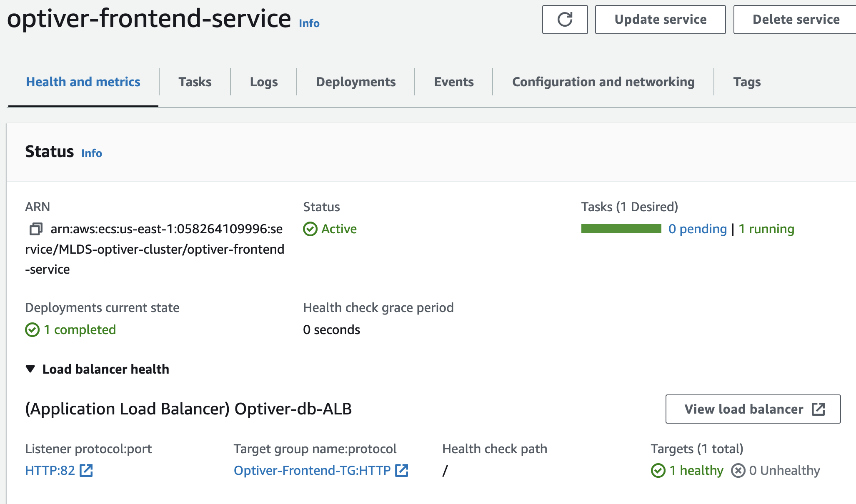Go to the Deployments tab
Screen dimensions: 856x504
(x=356, y=82)
